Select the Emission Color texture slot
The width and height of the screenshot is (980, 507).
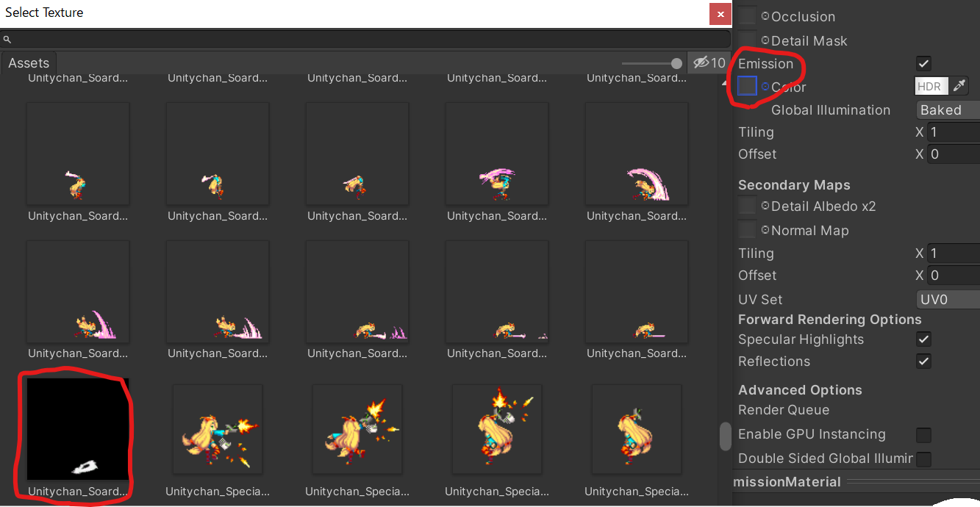point(747,86)
